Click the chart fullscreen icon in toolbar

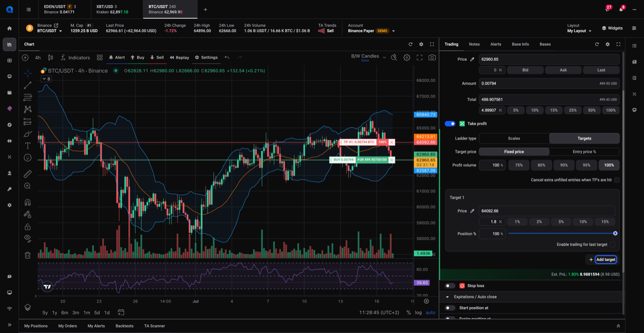point(420,57)
